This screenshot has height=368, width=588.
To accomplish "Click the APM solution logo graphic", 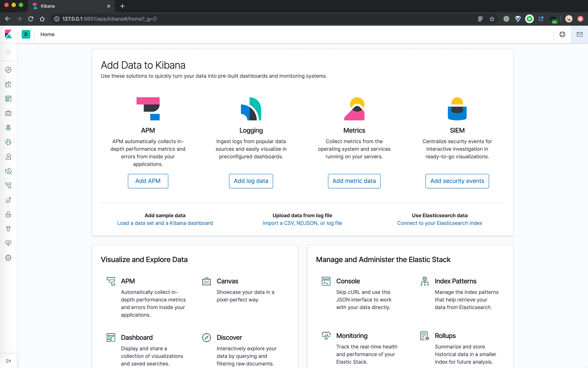I will [148, 109].
